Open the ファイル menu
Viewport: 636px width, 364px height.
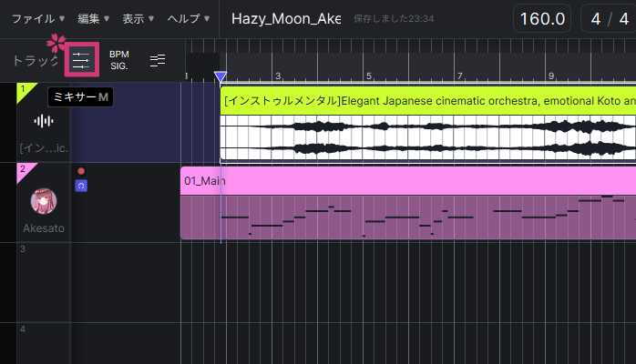point(37,18)
